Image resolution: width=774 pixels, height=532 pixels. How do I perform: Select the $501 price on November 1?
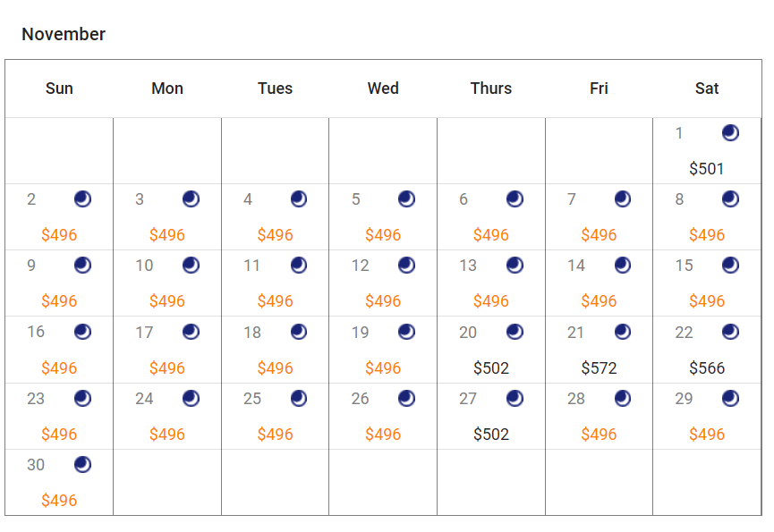pyautogui.click(x=707, y=169)
